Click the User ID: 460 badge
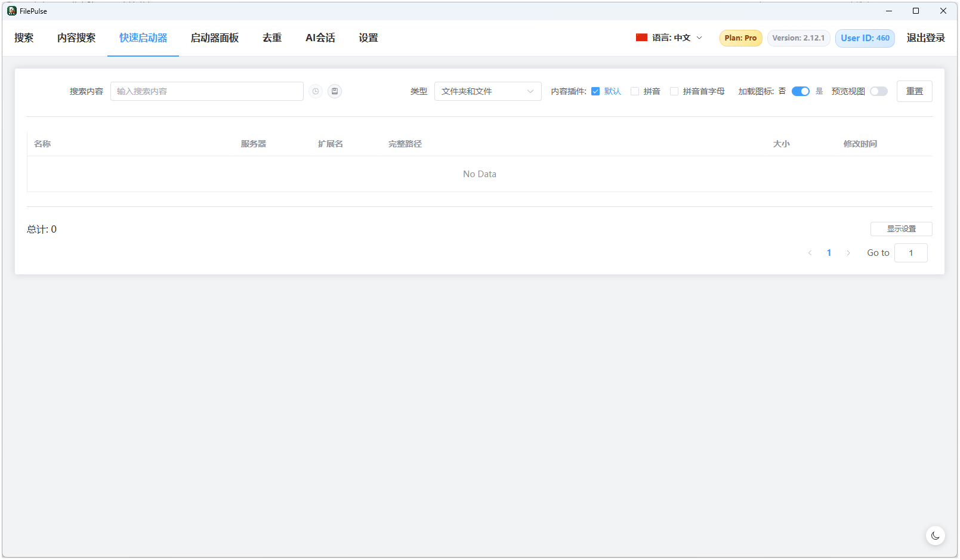The image size is (960, 560). [865, 38]
